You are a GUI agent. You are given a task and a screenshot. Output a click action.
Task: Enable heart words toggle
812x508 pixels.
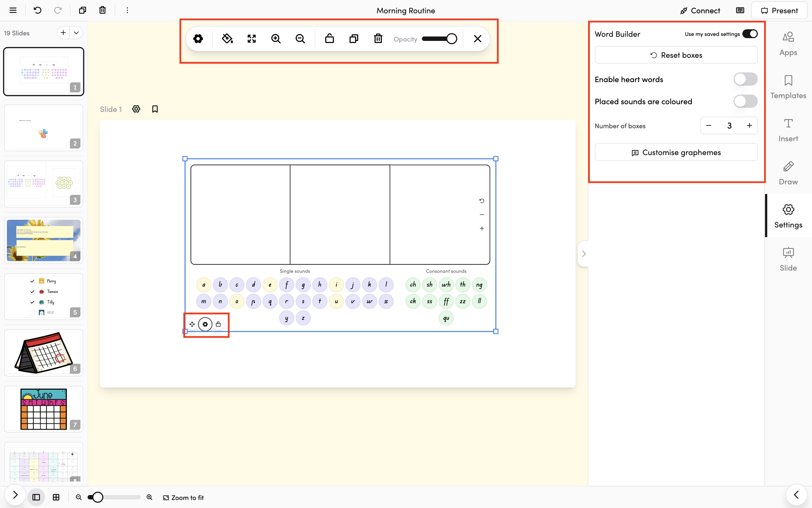pyautogui.click(x=745, y=79)
